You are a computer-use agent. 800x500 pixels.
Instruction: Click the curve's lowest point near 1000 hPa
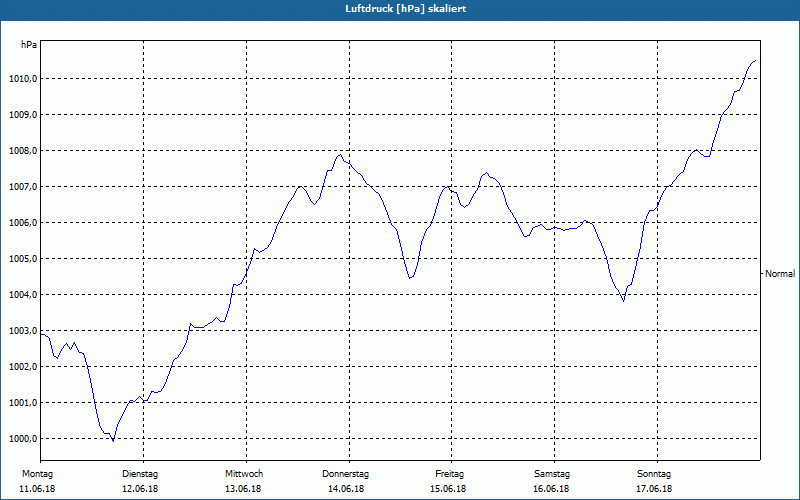(x=113, y=441)
